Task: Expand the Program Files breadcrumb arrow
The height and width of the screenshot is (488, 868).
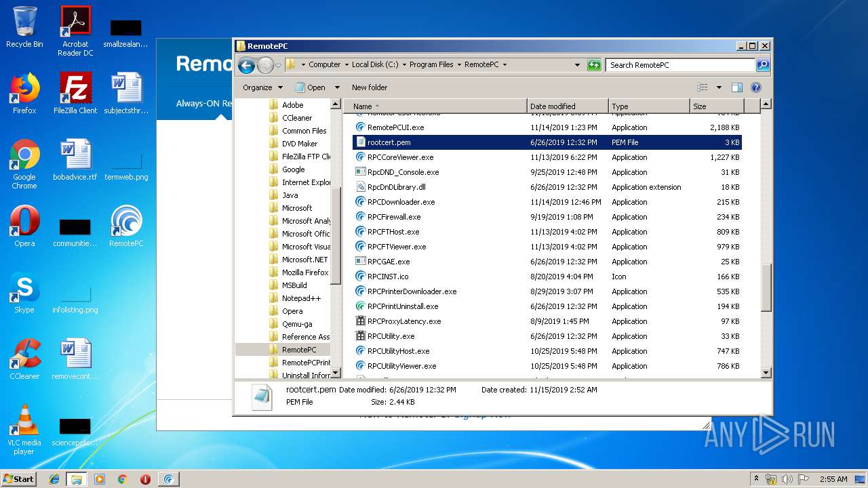Action: [459, 65]
